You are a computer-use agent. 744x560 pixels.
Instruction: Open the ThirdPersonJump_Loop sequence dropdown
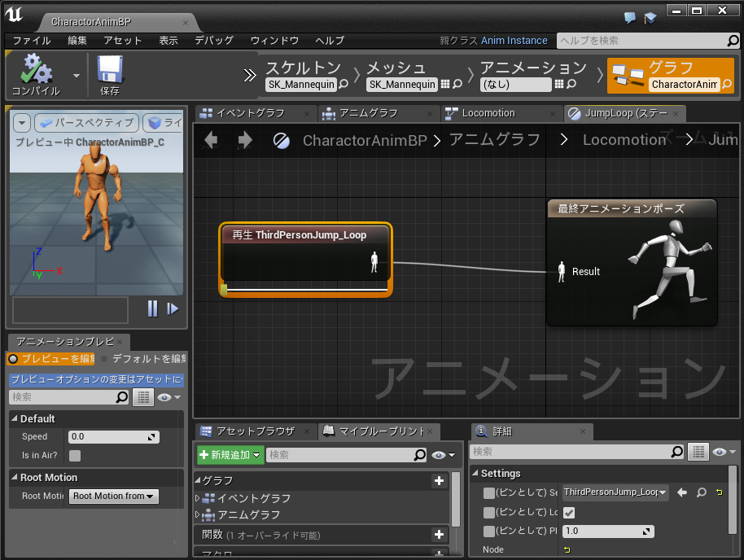pos(615,492)
